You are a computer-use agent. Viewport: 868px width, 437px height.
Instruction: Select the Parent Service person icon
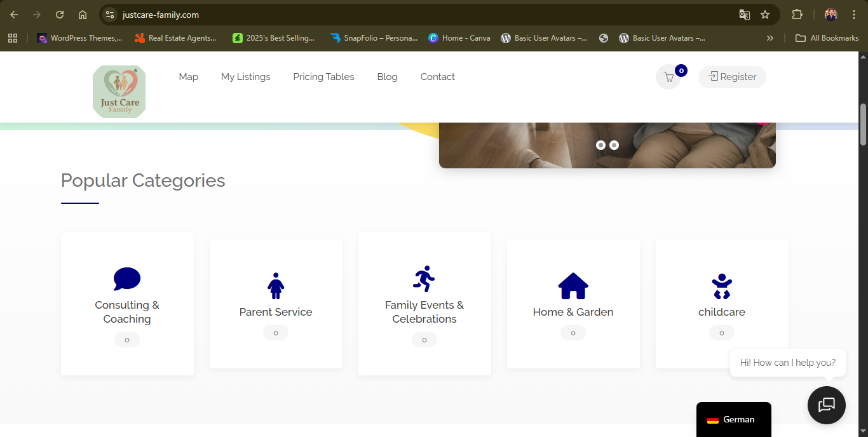point(276,286)
